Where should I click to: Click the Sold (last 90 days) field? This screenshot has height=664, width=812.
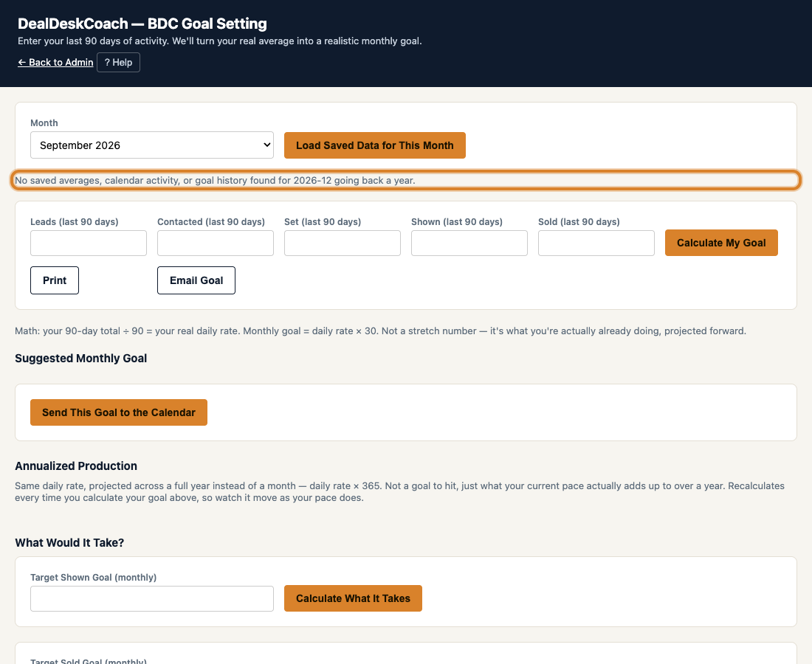tap(596, 243)
